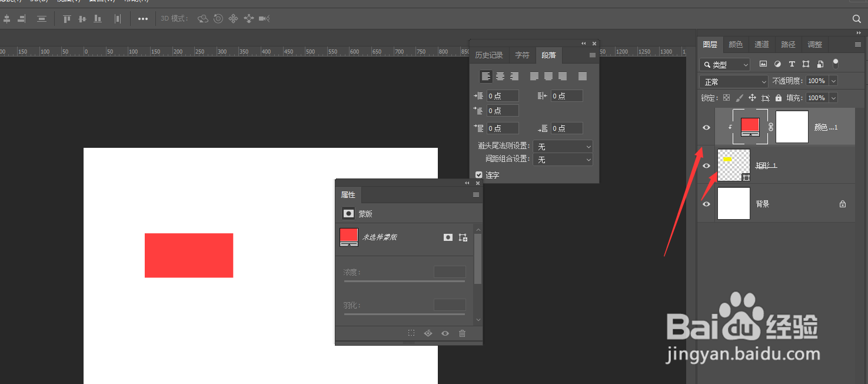Filter layers by shape layer icon

tap(806, 64)
